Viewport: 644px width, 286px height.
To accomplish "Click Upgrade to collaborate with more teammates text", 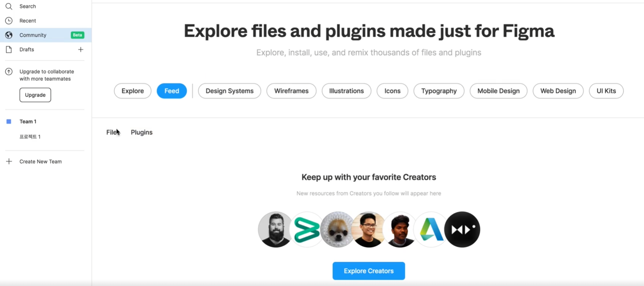I will click(47, 75).
